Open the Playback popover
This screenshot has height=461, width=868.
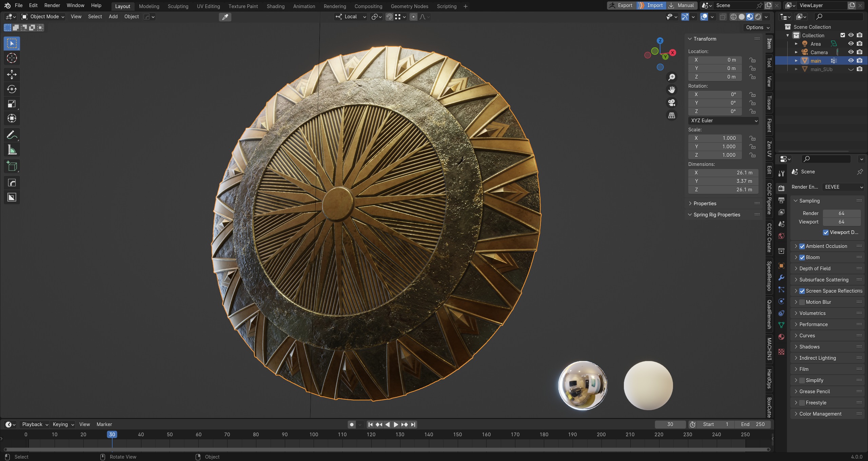pos(35,424)
